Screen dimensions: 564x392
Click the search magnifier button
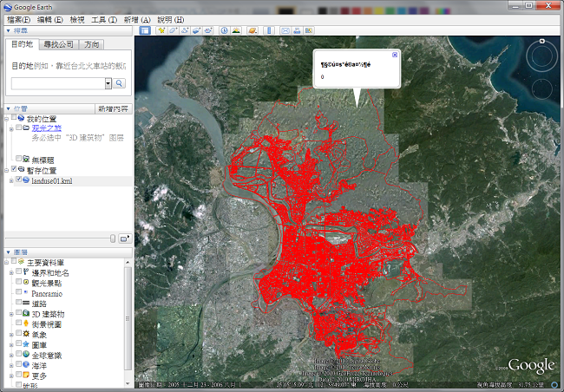120,83
